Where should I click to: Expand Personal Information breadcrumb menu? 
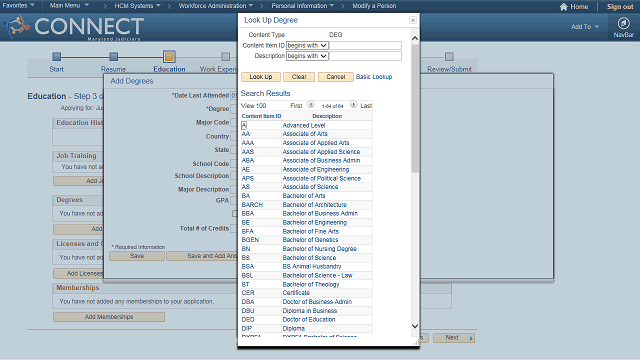[x=302, y=6]
